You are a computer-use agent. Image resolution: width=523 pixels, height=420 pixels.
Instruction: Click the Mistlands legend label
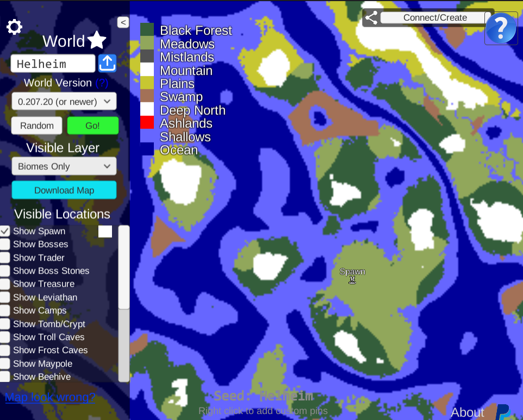[187, 57]
